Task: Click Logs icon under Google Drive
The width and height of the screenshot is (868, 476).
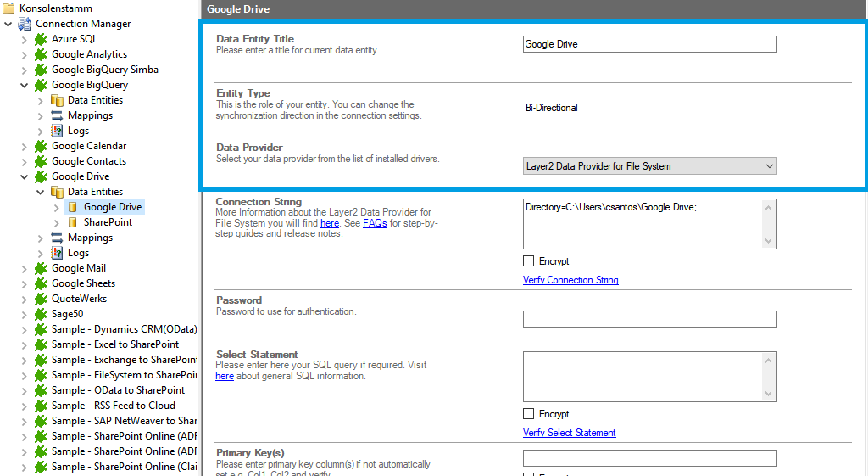Action: point(57,253)
